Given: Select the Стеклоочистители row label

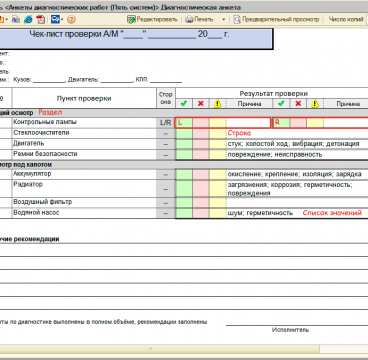Looking at the screenshot, I should (x=41, y=133).
